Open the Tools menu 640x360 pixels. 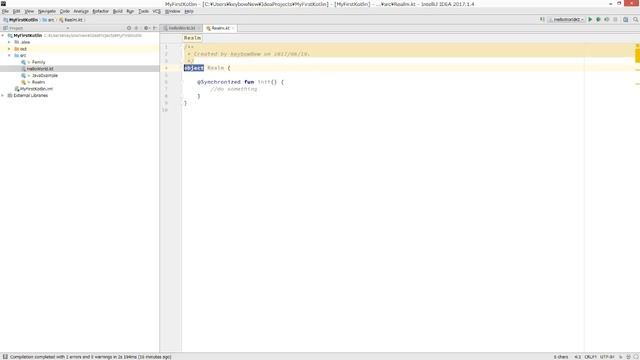click(143, 11)
